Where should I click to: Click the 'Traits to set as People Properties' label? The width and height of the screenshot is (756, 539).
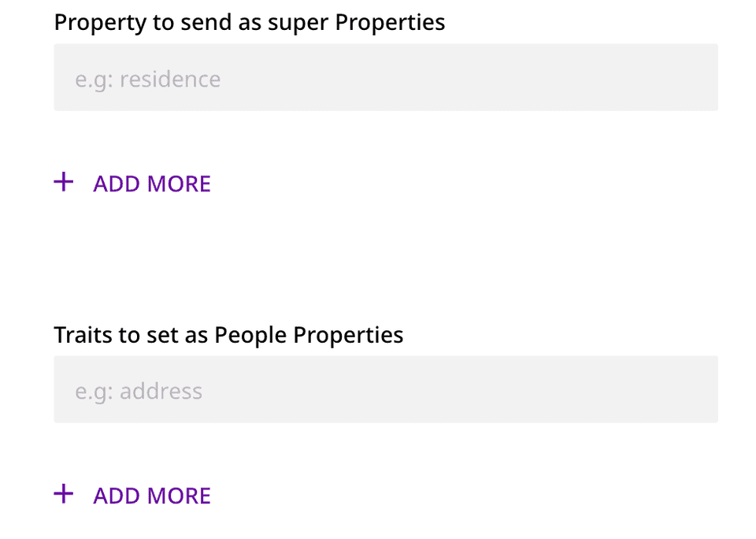pos(228,335)
